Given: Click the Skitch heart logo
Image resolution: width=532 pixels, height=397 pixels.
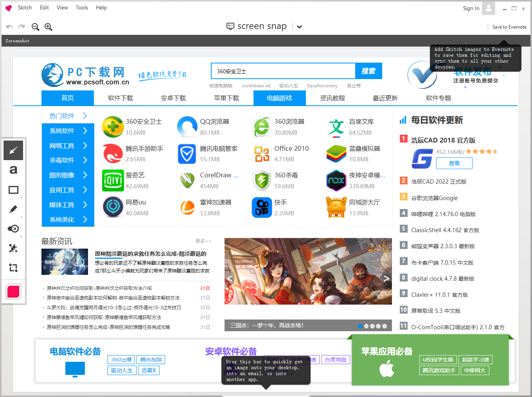Looking at the screenshot, I should 9,8.
